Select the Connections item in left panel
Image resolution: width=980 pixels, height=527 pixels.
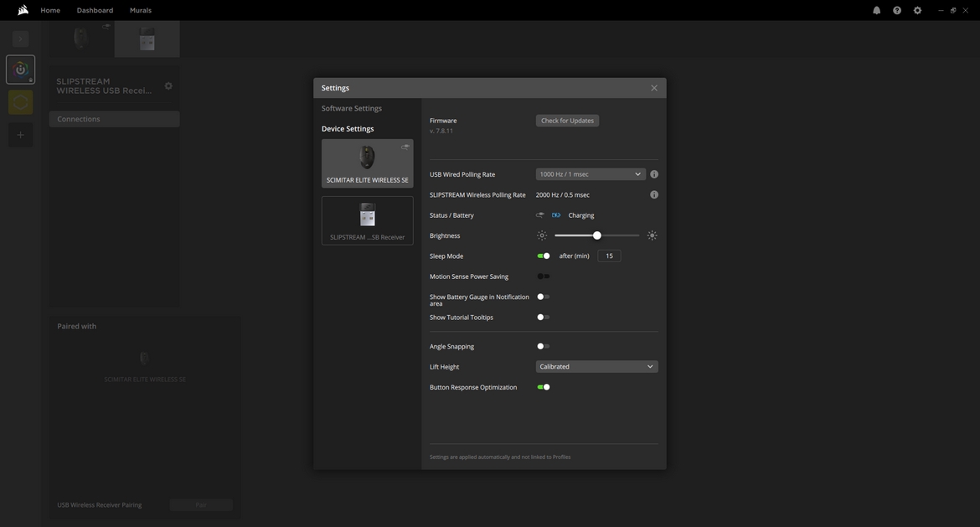[115, 120]
